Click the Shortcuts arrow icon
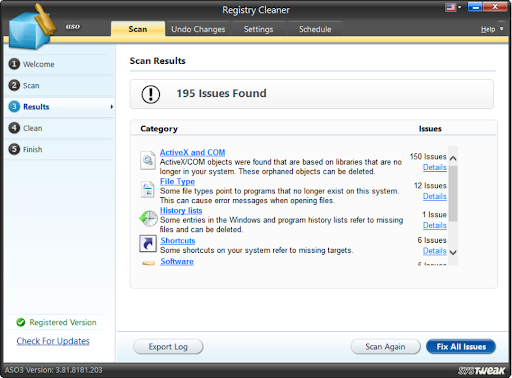Screen dimensions: 512x378 pyautogui.click(x=148, y=244)
